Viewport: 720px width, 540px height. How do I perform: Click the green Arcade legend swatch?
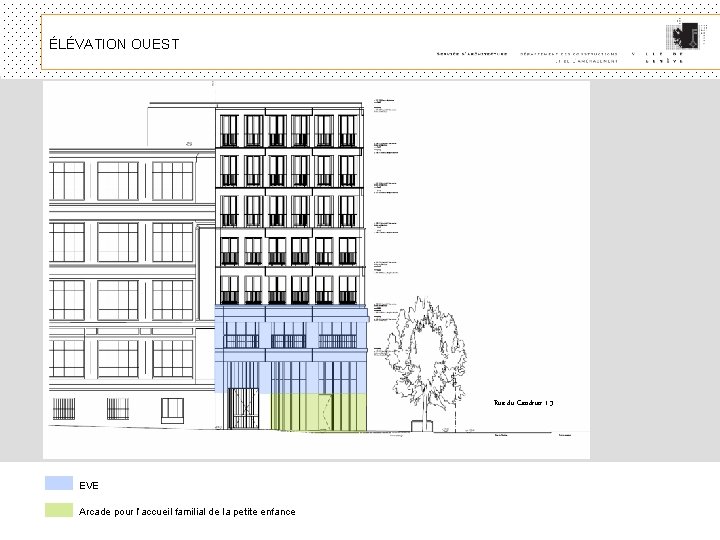[x=59, y=510]
